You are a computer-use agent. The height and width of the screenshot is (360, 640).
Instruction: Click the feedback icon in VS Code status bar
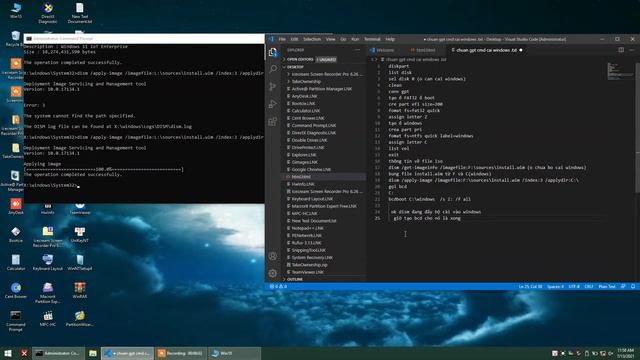tap(623, 287)
